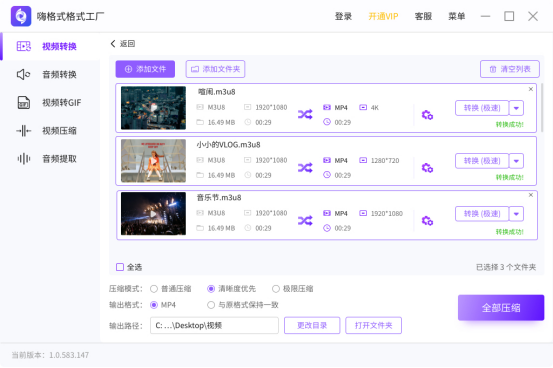Select 清晰度优先 compression mode

211,289
